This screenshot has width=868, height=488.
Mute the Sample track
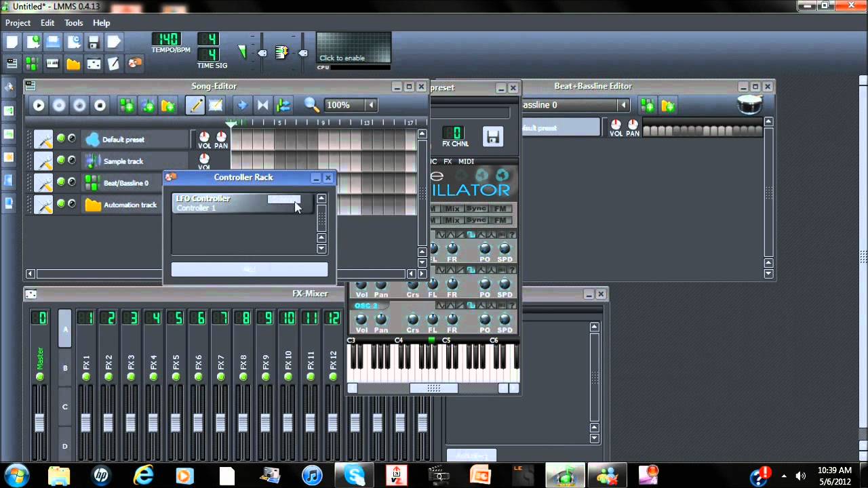61,160
